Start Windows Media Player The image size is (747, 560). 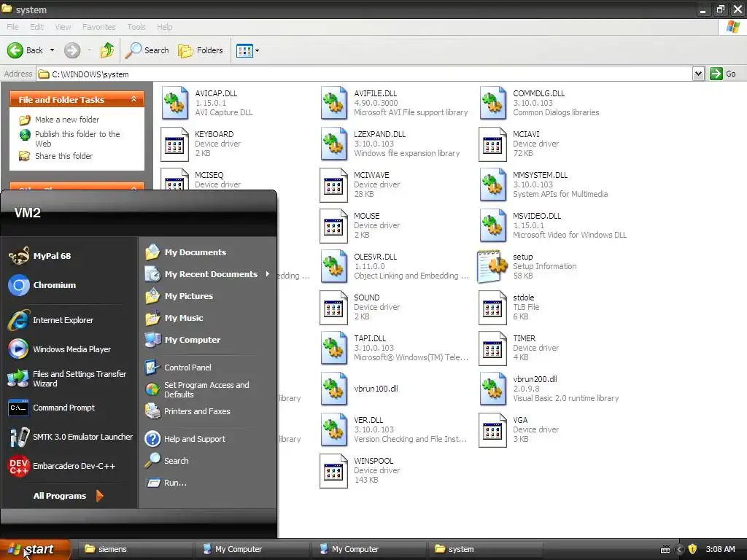click(60, 349)
